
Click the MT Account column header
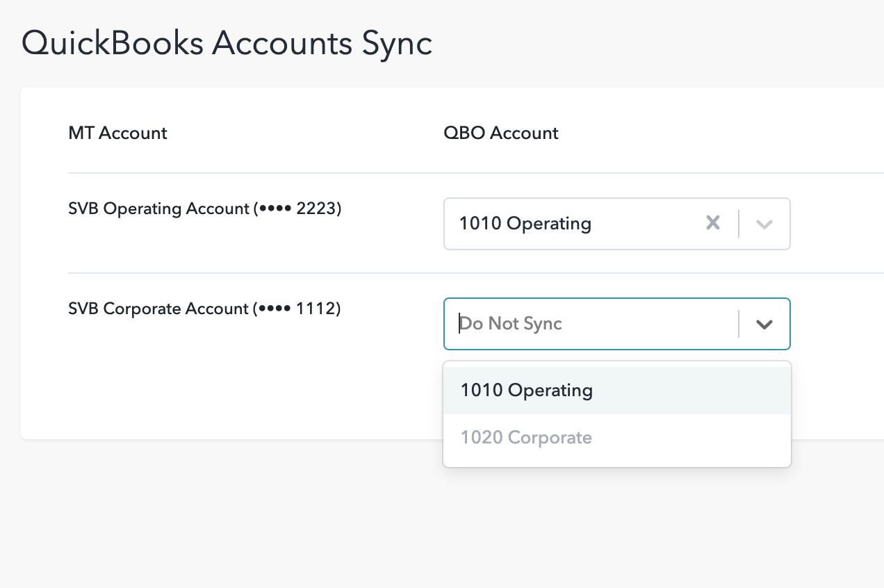point(117,133)
